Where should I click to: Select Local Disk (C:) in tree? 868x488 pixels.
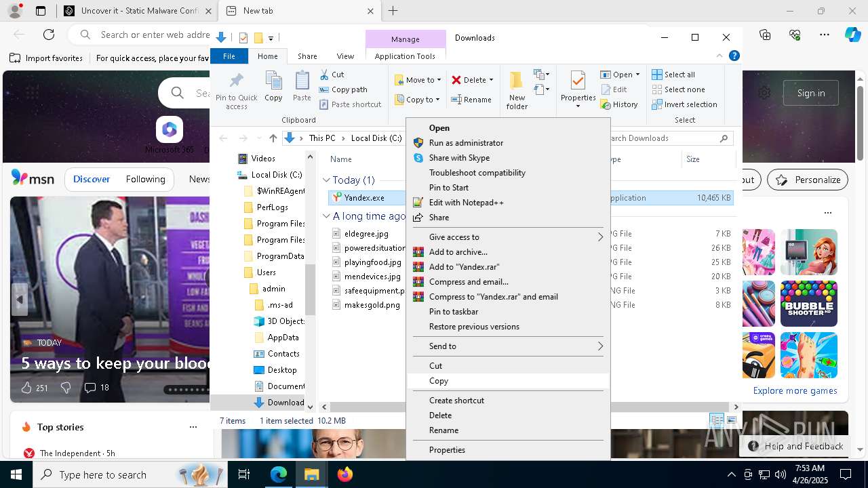pyautogui.click(x=271, y=175)
